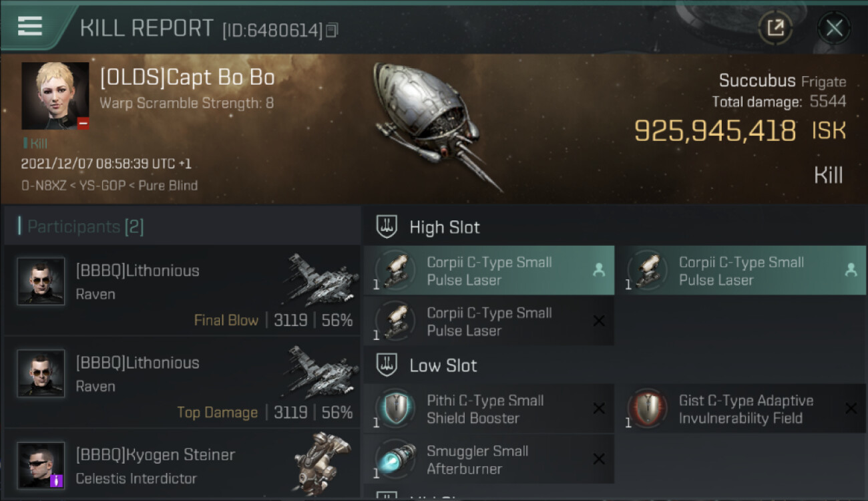Select the Gist C-Type Adaptive Invulnerability Field icon
Screen dimensions: 868x501
648,409
